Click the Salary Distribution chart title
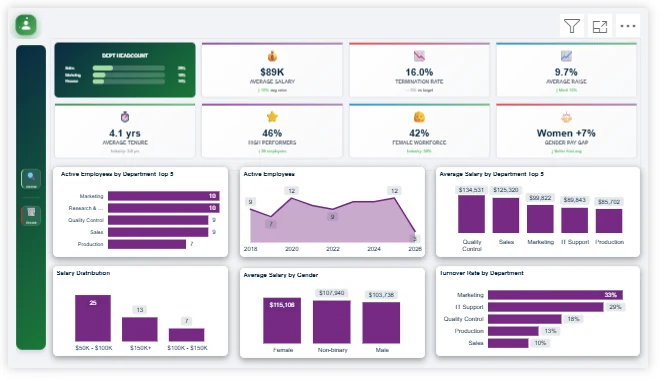 click(x=83, y=273)
